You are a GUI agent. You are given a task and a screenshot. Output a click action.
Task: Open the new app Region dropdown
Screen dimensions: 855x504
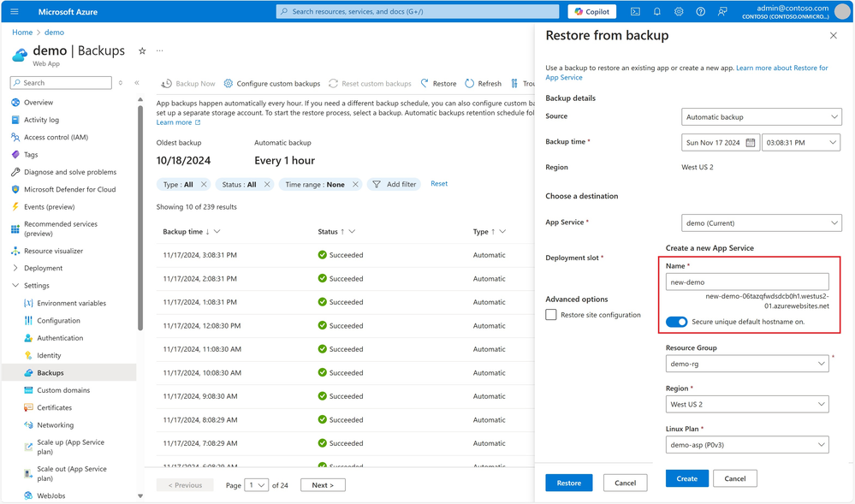click(747, 404)
